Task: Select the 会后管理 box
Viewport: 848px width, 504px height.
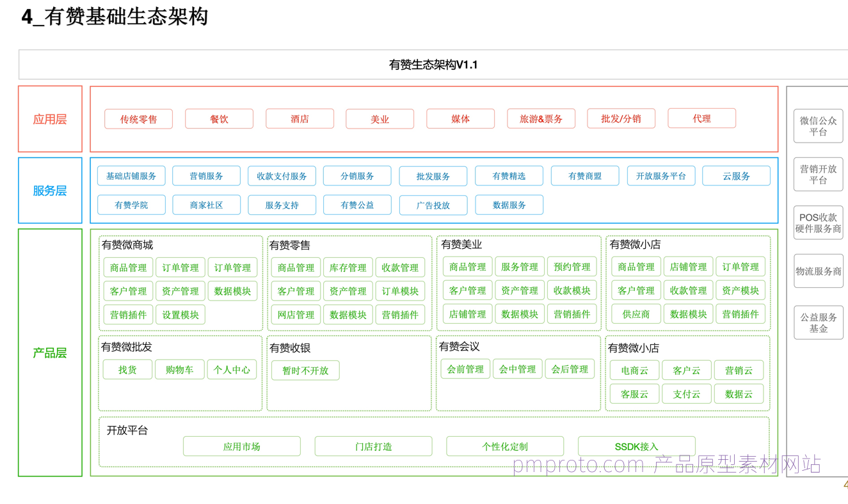Action: (570, 369)
